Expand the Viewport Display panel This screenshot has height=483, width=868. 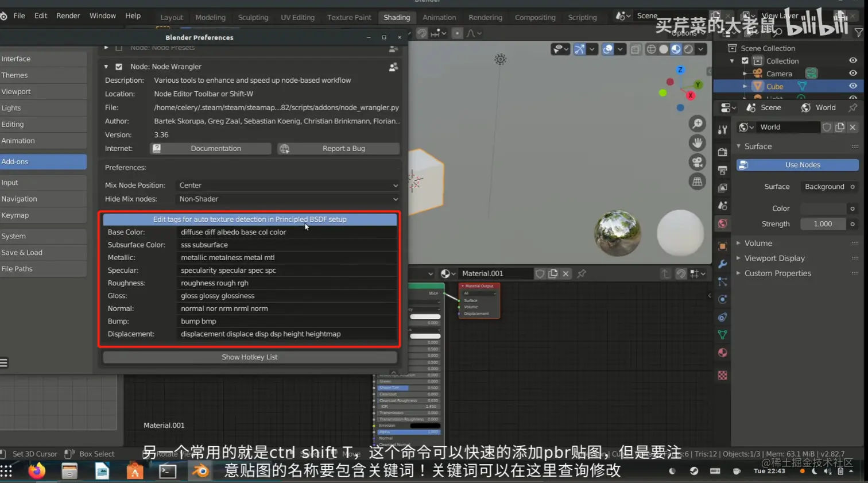coord(739,258)
